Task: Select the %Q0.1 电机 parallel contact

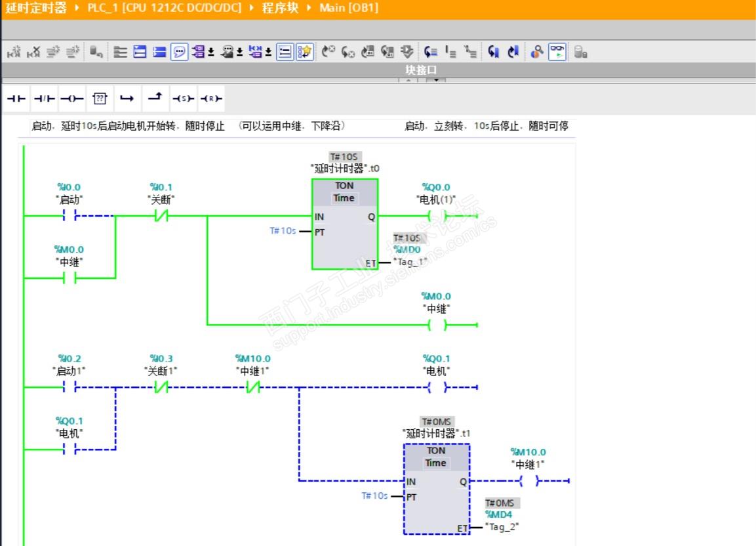Action: coord(70,450)
